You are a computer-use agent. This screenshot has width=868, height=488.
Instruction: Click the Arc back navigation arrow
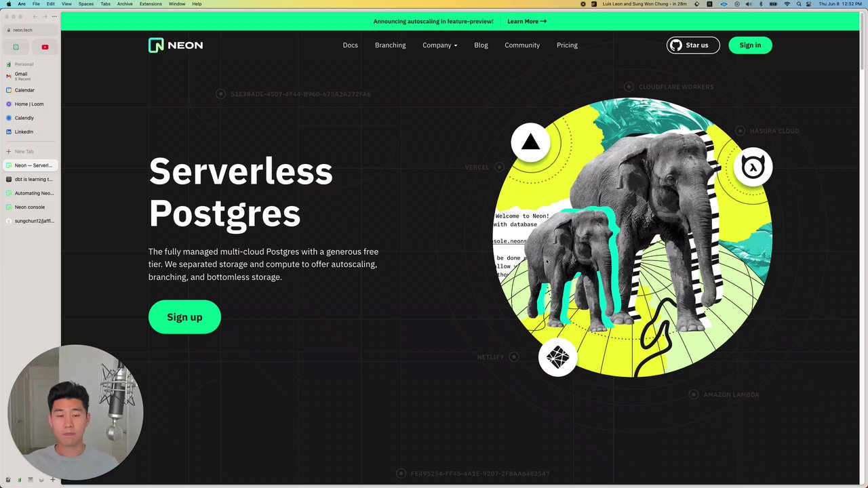(35, 16)
